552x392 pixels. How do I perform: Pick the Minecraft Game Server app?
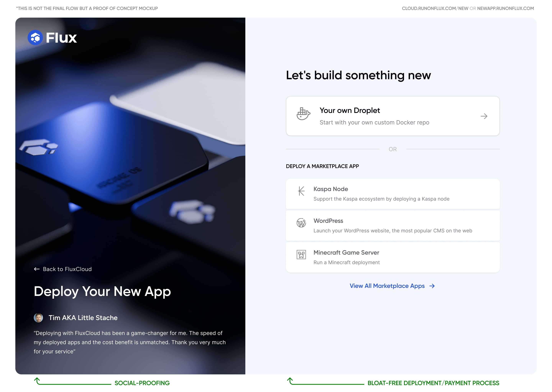393,257
